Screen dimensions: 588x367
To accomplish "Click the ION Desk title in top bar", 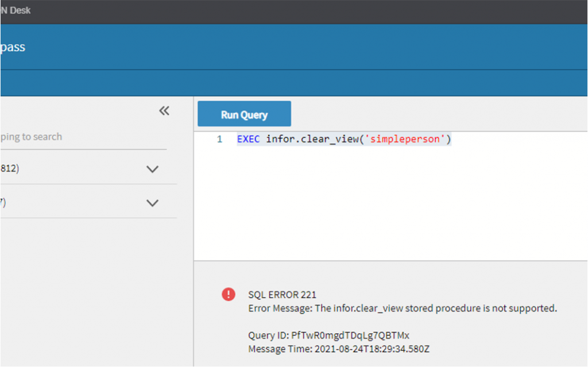I will click(x=16, y=11).
